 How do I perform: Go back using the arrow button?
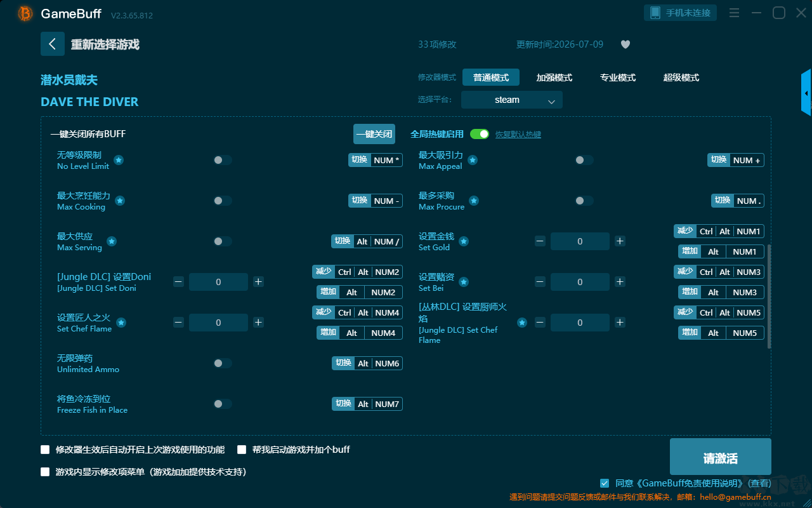[53, 44]
